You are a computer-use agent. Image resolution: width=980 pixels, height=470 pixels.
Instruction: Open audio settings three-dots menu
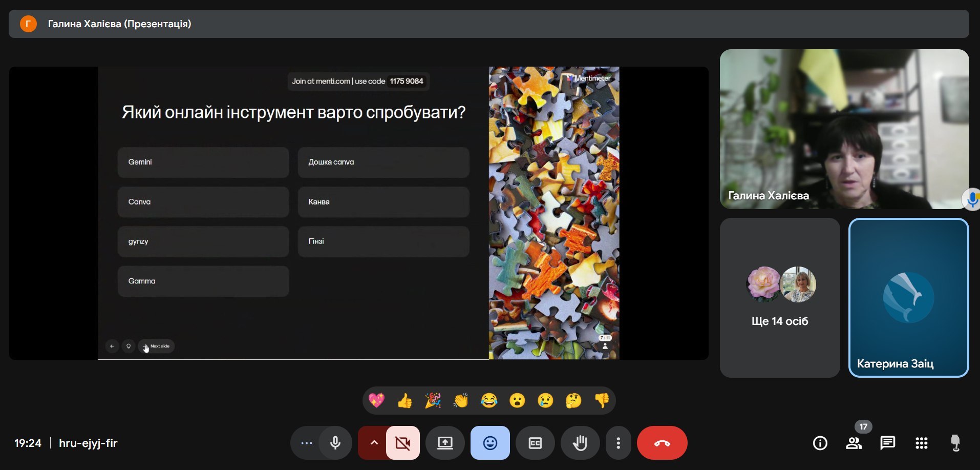click(x=307, y=443)
